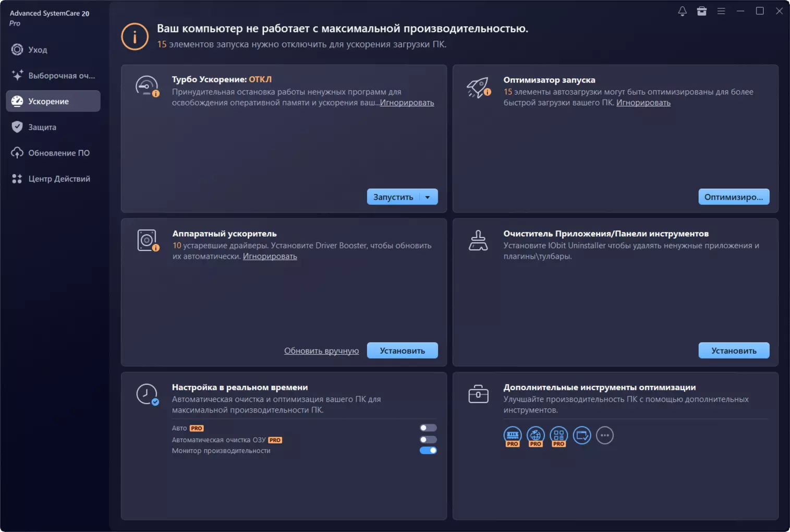
Task: Open the internet booster PRO tool icon
Action: tap(536, 435)
